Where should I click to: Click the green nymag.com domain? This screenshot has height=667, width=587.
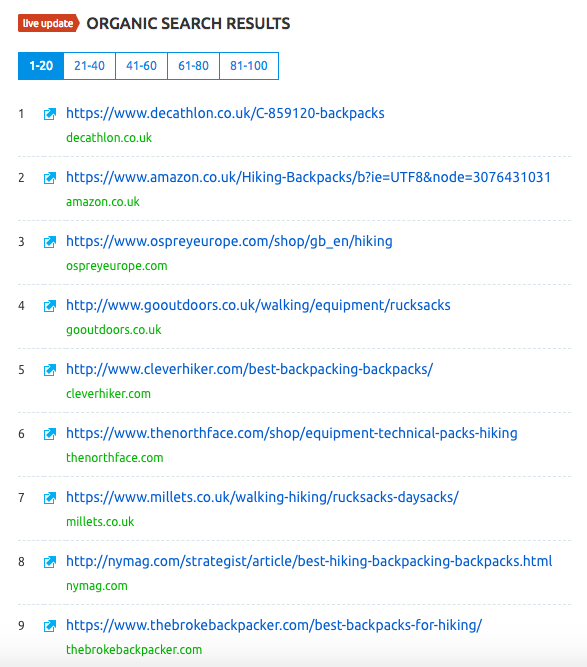click(97, 586)
